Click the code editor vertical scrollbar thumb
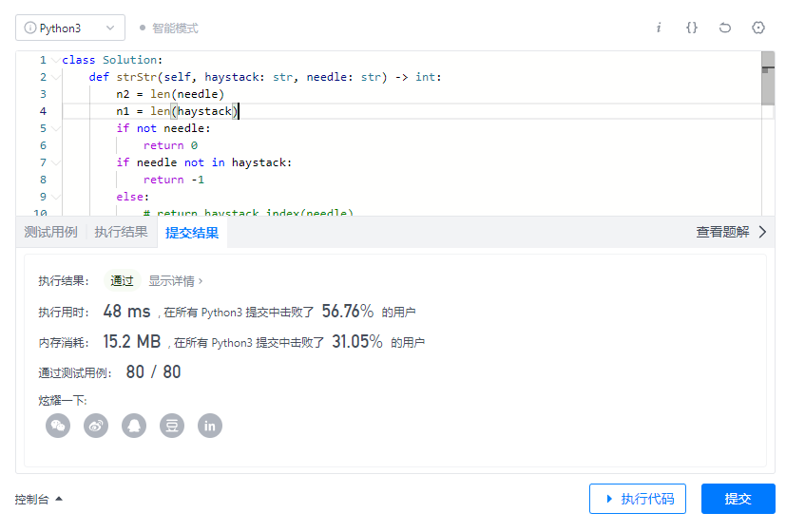Image resolution: width=786 pixels, height=532 pixels. pyautogui.click(x=768, y=78)
